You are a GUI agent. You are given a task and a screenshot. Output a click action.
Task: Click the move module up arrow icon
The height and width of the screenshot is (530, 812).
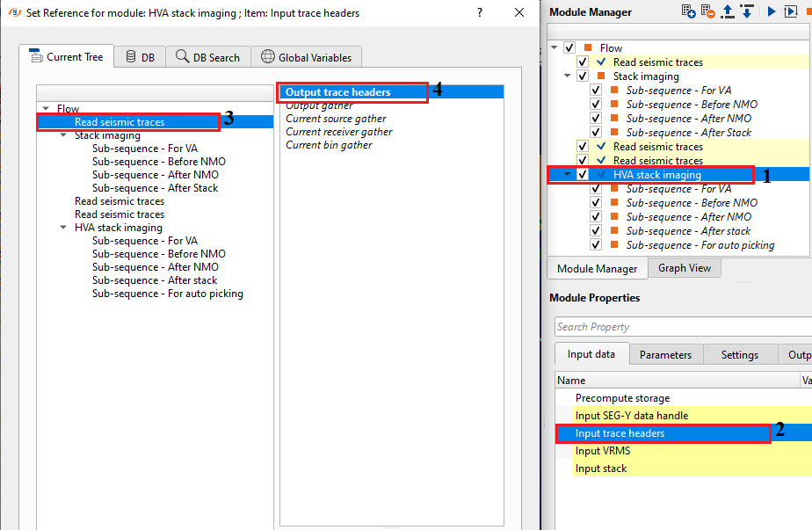coord(729,11)
